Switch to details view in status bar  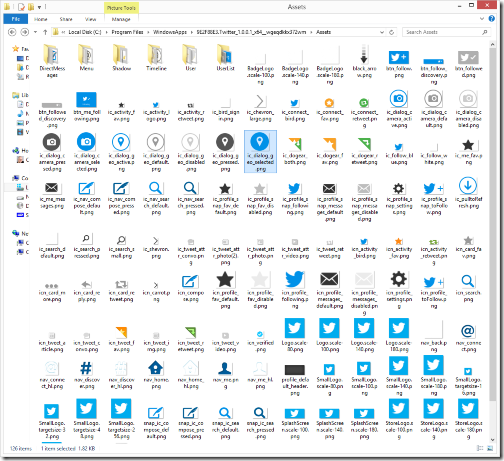click(480, 448)
